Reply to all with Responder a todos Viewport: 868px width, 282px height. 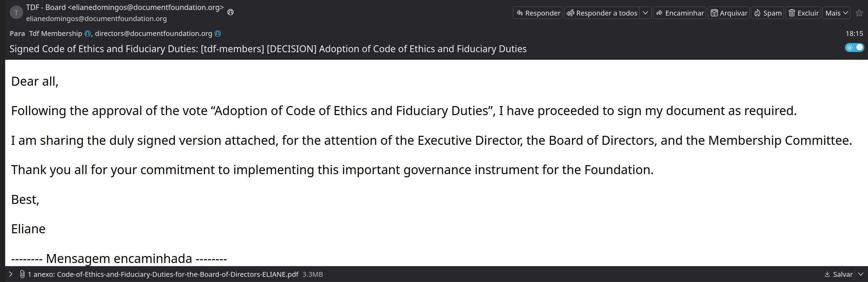click(602, 13)
